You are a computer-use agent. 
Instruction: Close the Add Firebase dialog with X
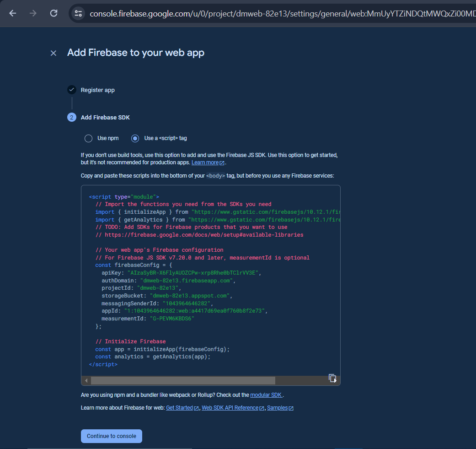click(x=53, y=53)
